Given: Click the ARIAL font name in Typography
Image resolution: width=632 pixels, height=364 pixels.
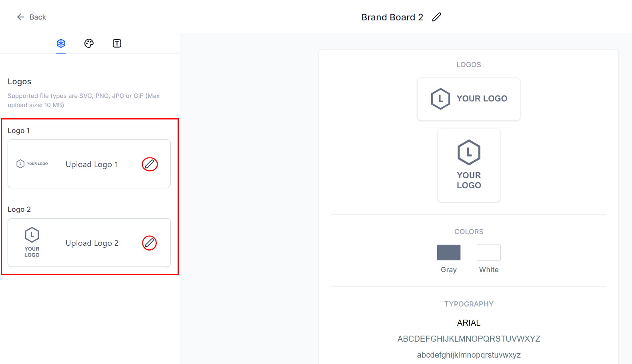Looking at the screenshot, I should point(468,322).
